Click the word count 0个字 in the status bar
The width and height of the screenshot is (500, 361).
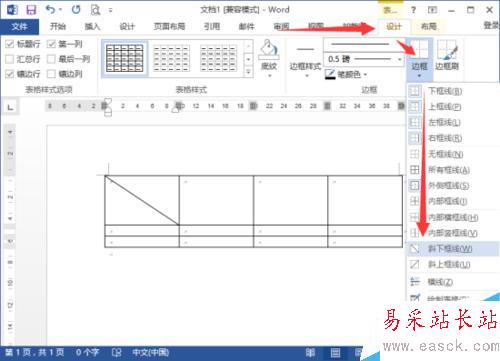point(87,352)
